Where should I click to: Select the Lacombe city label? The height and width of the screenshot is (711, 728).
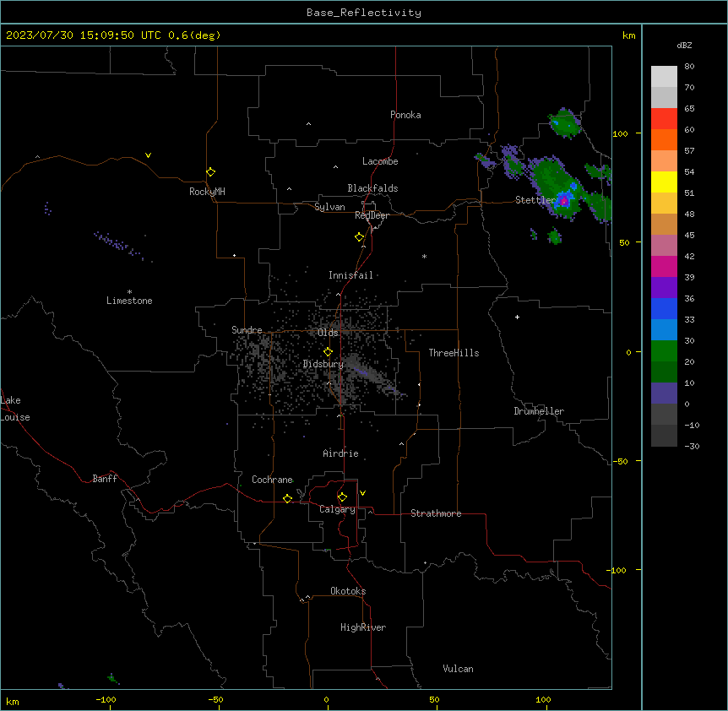[380, 161]
